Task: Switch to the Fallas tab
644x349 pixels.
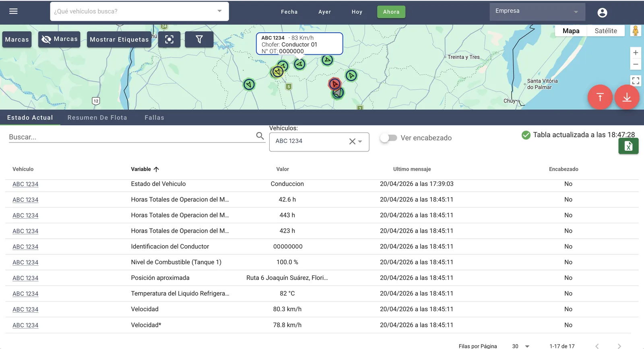Action: (x=155, y=118)
